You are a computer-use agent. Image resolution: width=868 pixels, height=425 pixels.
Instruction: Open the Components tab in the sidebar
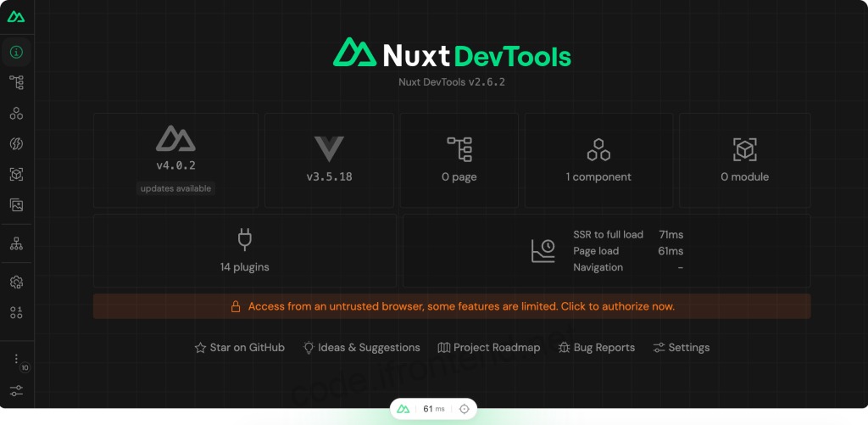click(17, 114)
